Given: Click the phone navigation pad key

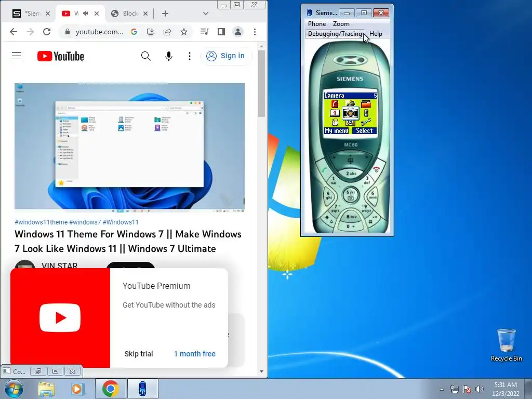Looking at the screenshot, I should click(x=351, y=160).
